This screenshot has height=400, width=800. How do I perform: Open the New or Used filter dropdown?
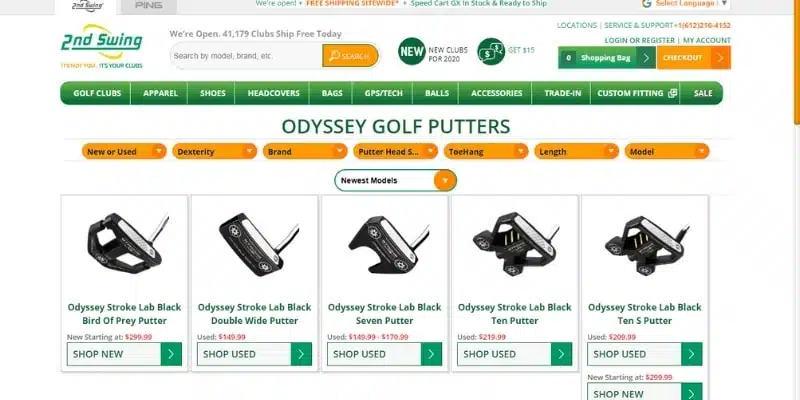(x=124, y=152)
